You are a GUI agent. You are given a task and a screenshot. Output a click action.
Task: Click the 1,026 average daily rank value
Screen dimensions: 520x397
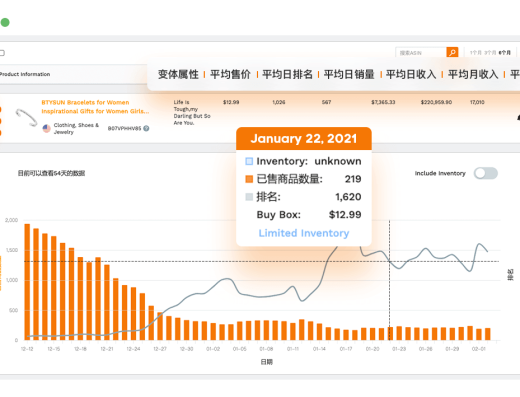279,102
